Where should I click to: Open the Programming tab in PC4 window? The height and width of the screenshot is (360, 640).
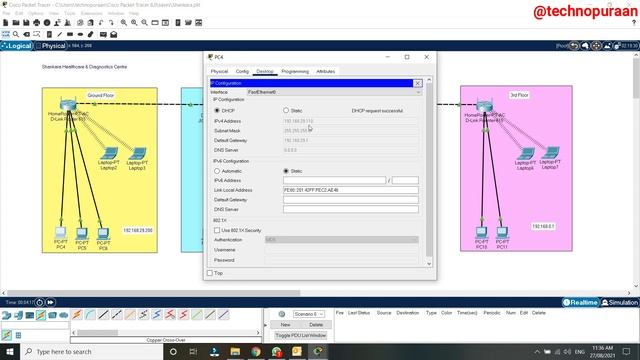click(295, 71)
